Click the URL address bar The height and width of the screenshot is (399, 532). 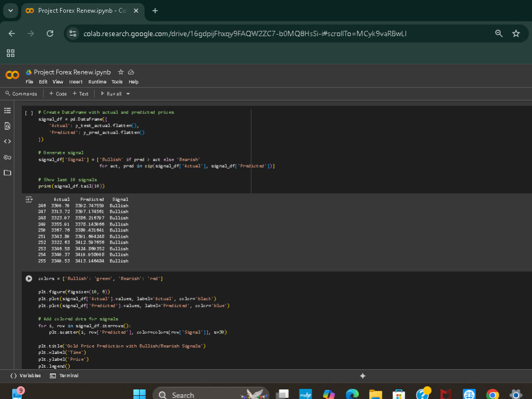[x=245, y=34]
